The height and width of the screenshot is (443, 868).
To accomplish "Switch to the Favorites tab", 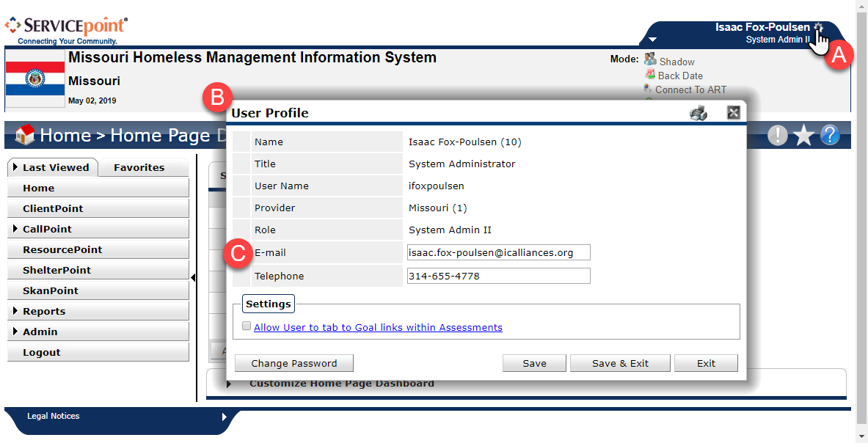I will (143, 167).
